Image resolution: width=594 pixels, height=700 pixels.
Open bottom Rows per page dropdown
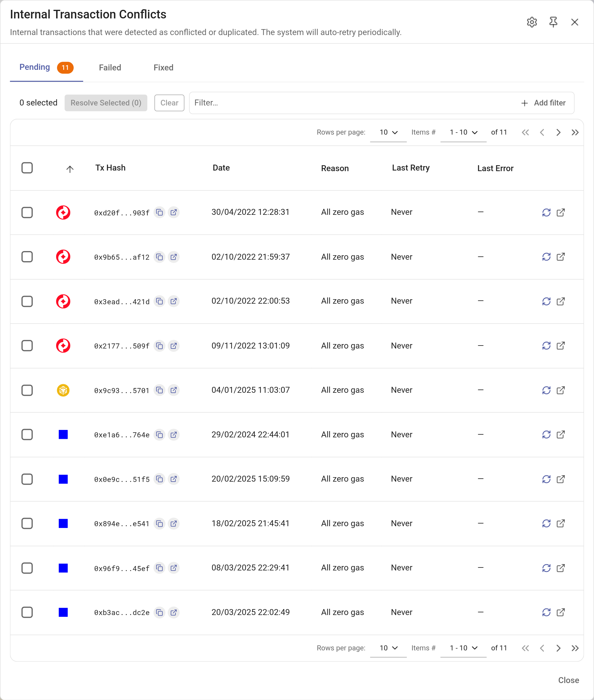(388, 648)
